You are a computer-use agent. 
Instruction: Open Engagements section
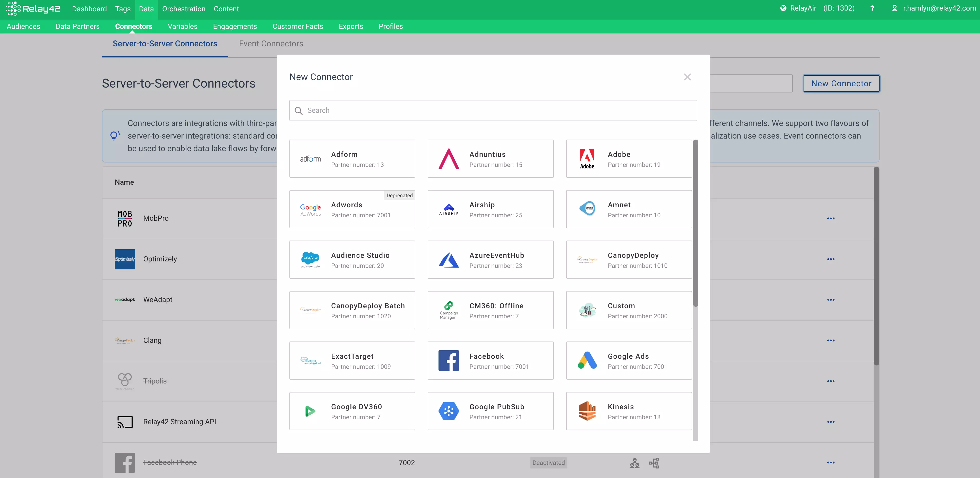[235, 26]
